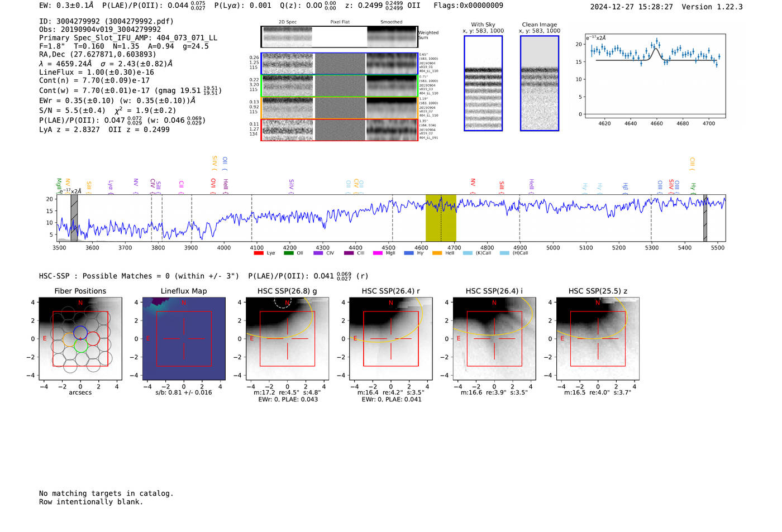Click the blue fiber circle in Fiber Positions
The image size is (782, 532).
point(80,333)
